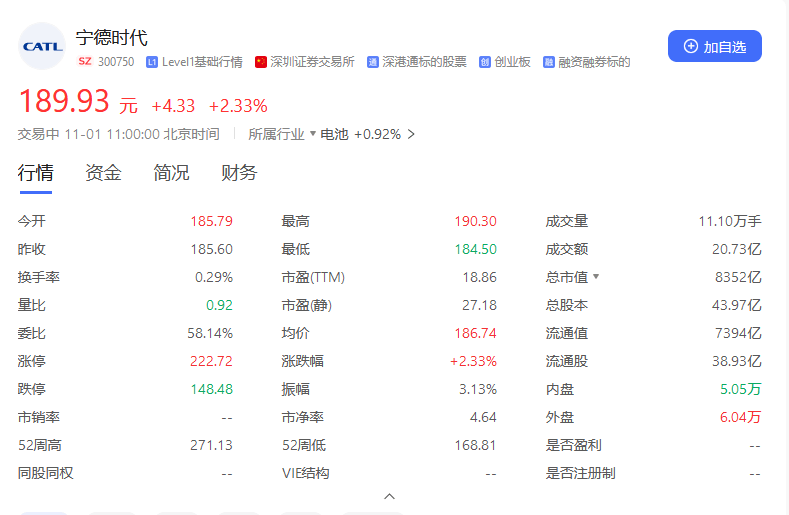
Task: Click the 市销率 label
Action: tap(39, 417)
